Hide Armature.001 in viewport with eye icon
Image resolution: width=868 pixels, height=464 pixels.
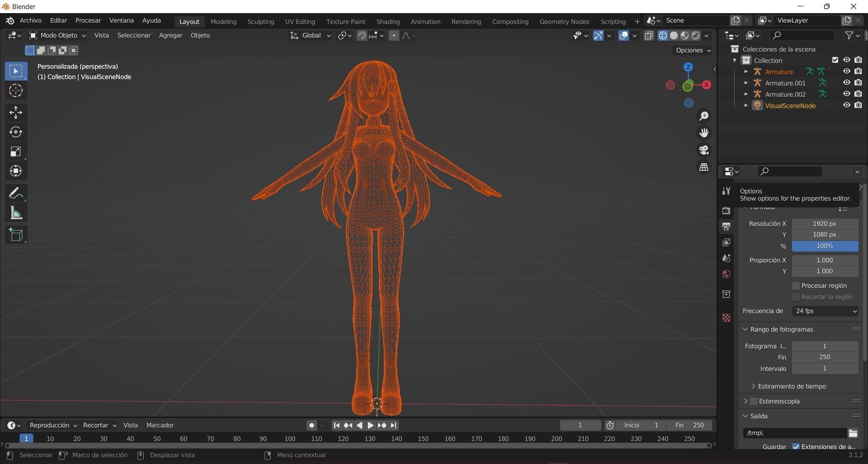[847, 83]
